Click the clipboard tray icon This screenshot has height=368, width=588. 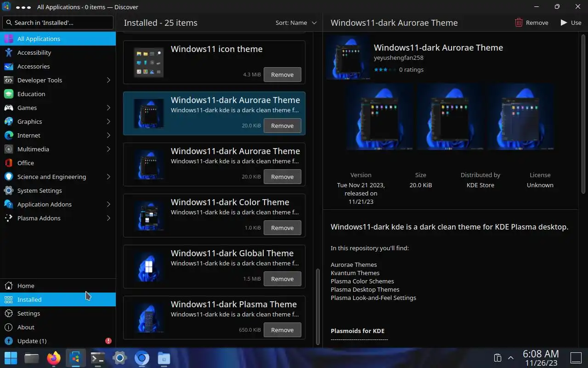coord(497,358)
